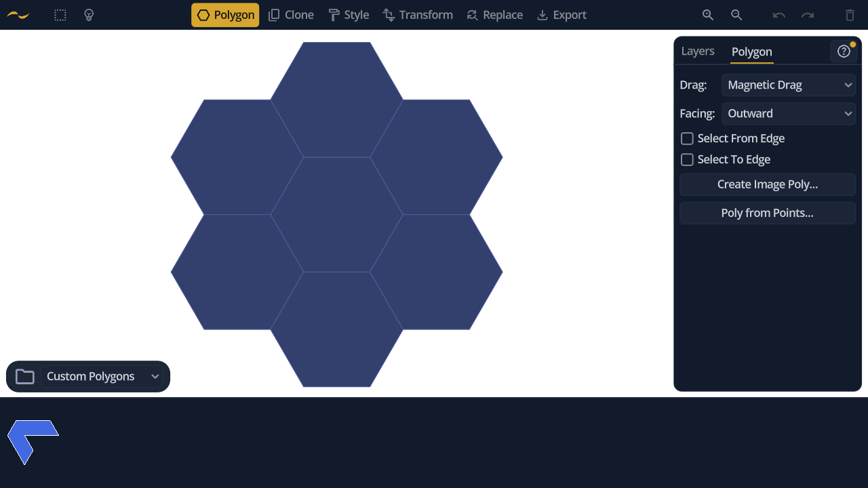Screen dimensions: 868x488
Task: Click the undo arrow icon
Action: pos(779,15)
